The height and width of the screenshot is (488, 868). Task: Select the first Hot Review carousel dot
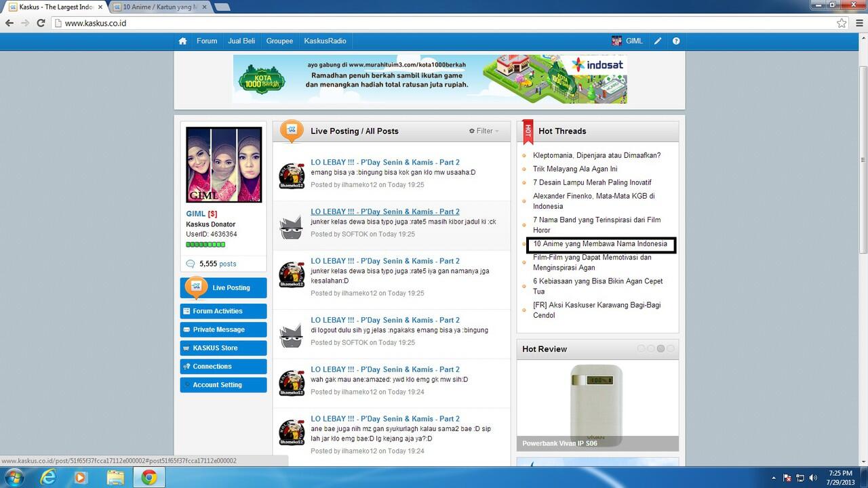[641, 348]
